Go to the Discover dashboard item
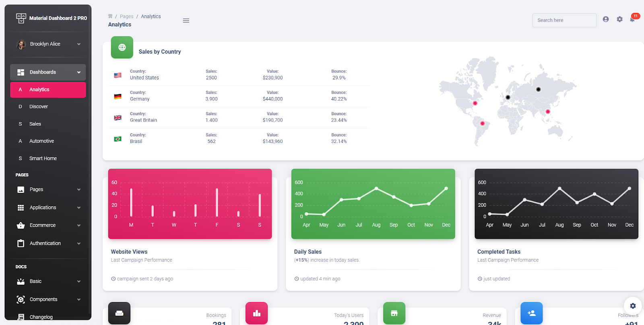The height and width of the screenshot is (325, 644). pos(48,107)
